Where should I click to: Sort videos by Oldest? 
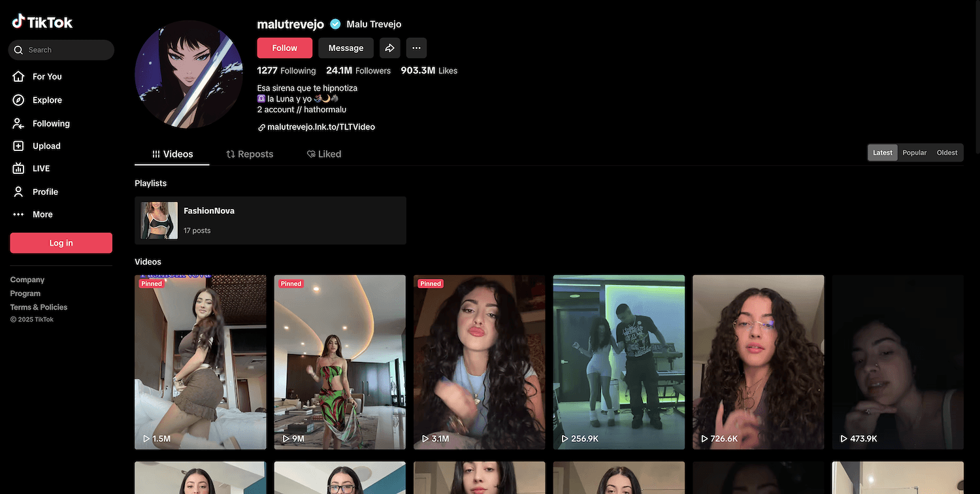pos(947,152)
